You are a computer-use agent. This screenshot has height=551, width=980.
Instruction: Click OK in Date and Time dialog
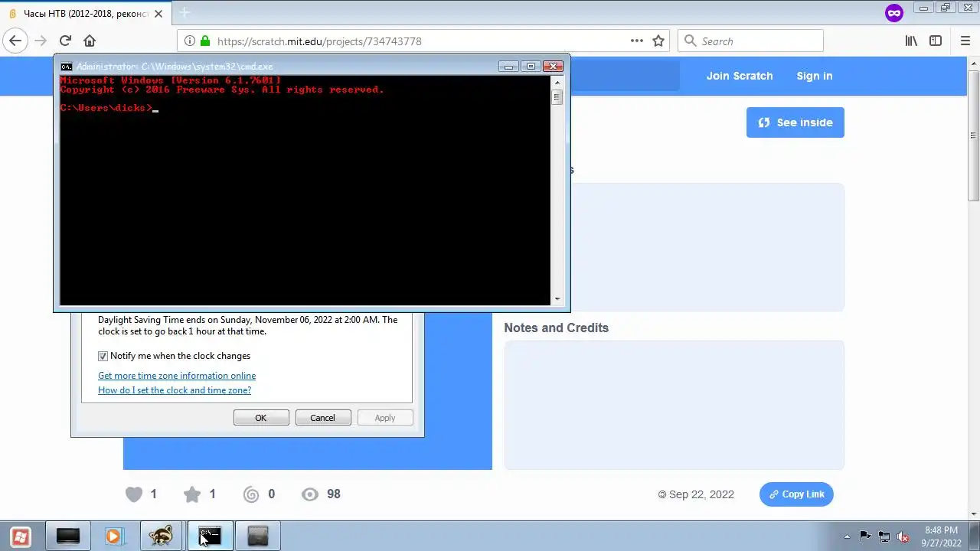point(261,418)
